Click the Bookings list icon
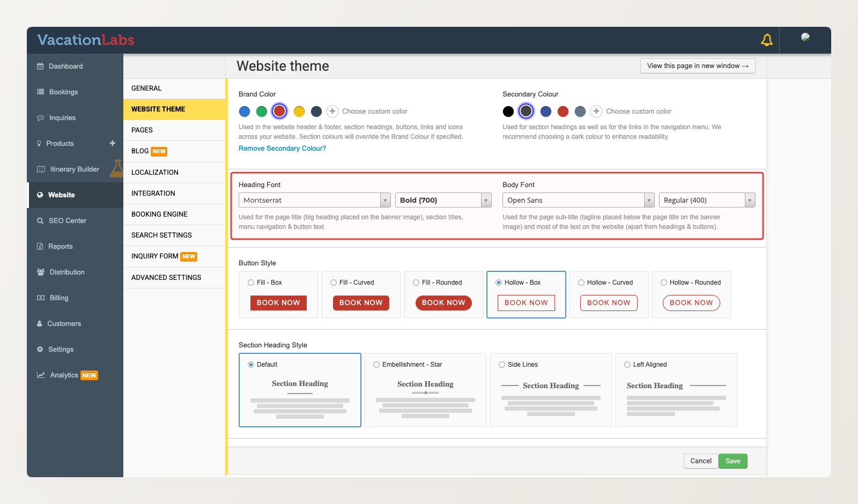Viewport: 858px width, 504px height. tap(40, 92)
